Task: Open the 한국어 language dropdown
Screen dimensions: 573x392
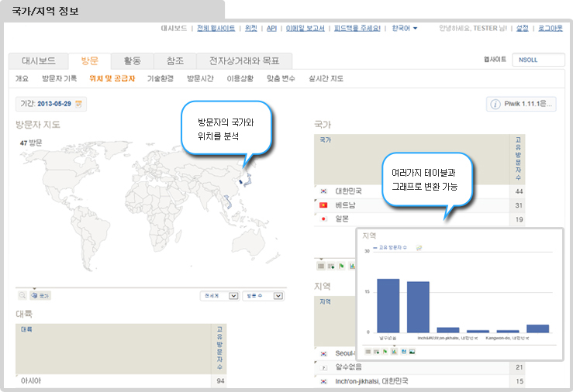Action: pyautogui.click(x=405, y=28)
